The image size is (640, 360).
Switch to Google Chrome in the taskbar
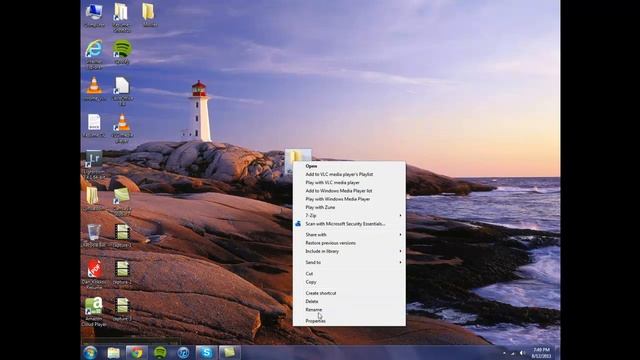(x=136, y=353)
